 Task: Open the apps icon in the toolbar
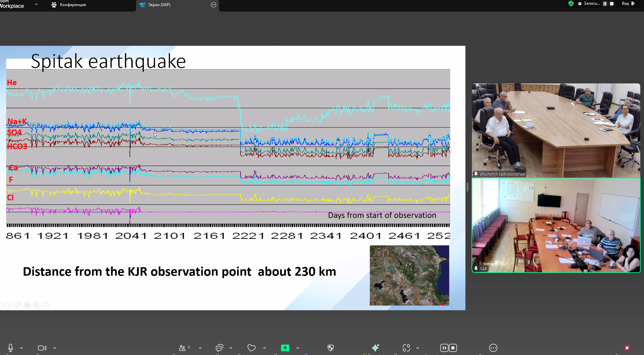point(406,348)
